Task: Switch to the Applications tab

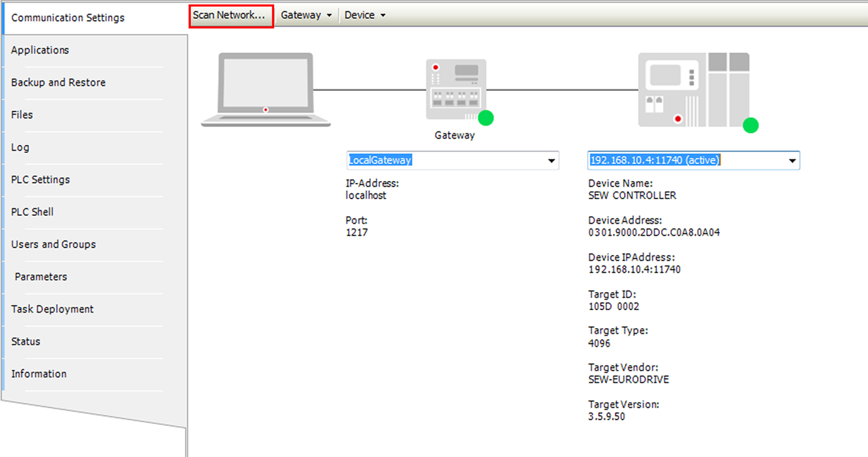Action: [40, 50]
